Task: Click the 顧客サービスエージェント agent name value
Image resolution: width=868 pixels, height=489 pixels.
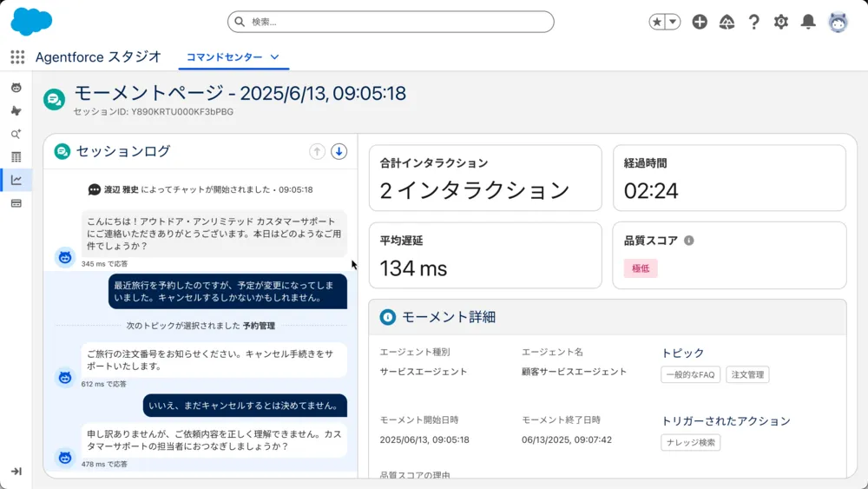Action: pyautogui.click(x=574, y=372)
